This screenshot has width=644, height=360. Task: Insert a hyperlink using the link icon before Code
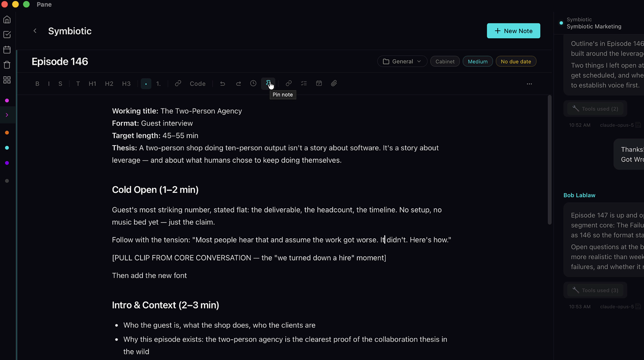tap(178, 84)
